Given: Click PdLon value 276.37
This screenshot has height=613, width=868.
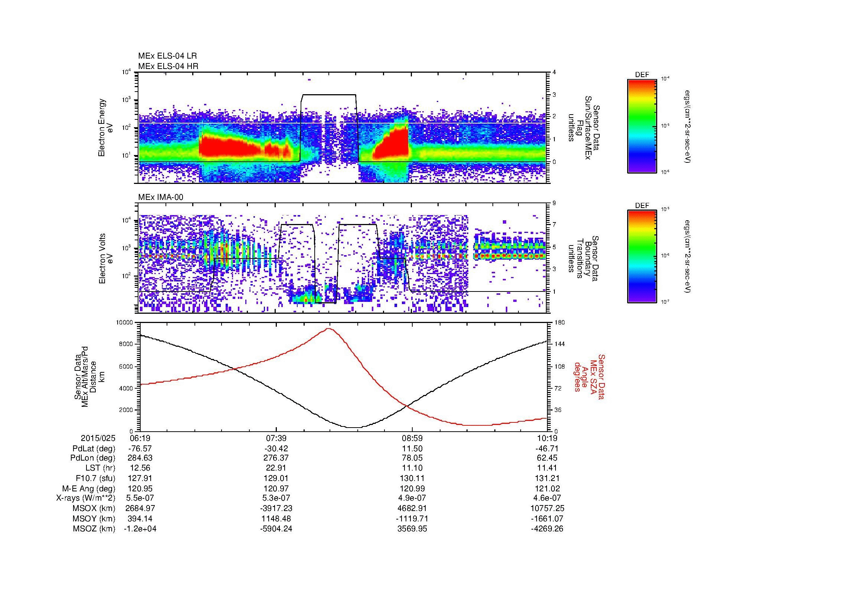Looking at the screenshot, I should tap(276, 458).
